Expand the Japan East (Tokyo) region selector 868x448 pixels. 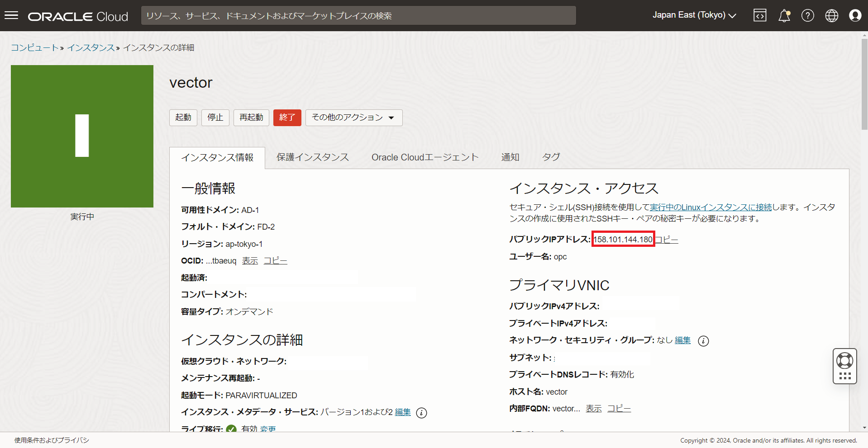pos(694,15)
